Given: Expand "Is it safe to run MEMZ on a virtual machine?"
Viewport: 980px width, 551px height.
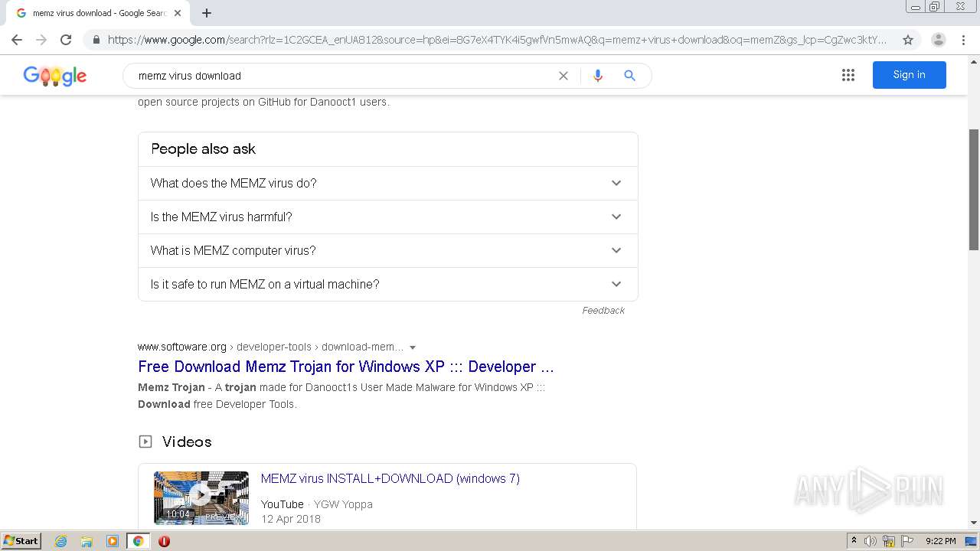Looking at the screenshot, I should (x=387, y=284).
